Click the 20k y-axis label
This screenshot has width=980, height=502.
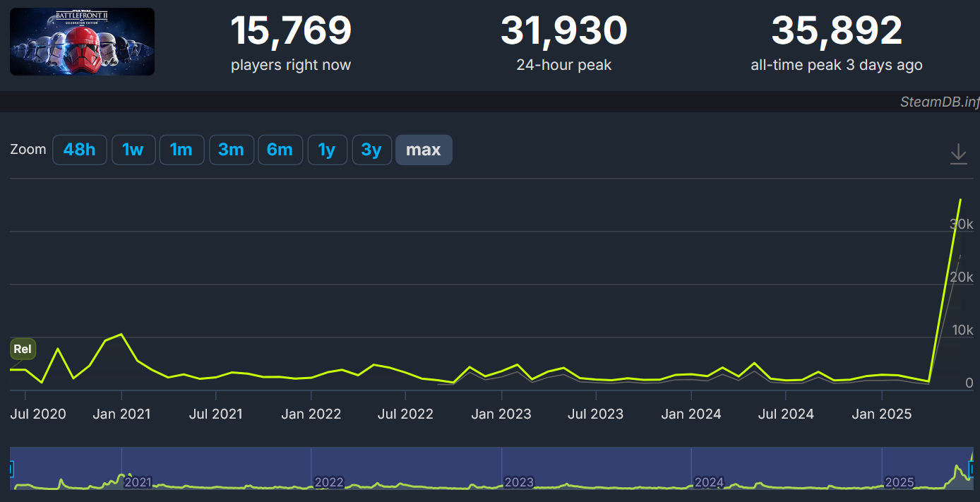click(x=962, y=277)
